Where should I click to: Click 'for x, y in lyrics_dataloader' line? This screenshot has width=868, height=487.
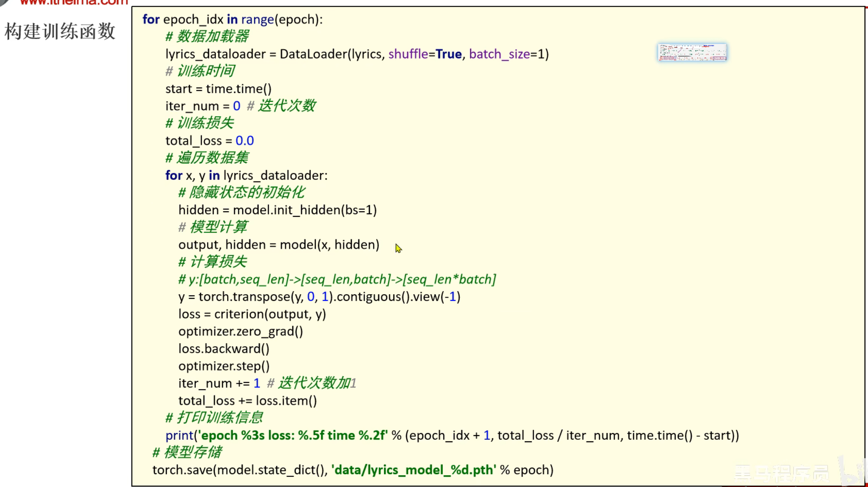pyautogui.click(x=246, y=175)
